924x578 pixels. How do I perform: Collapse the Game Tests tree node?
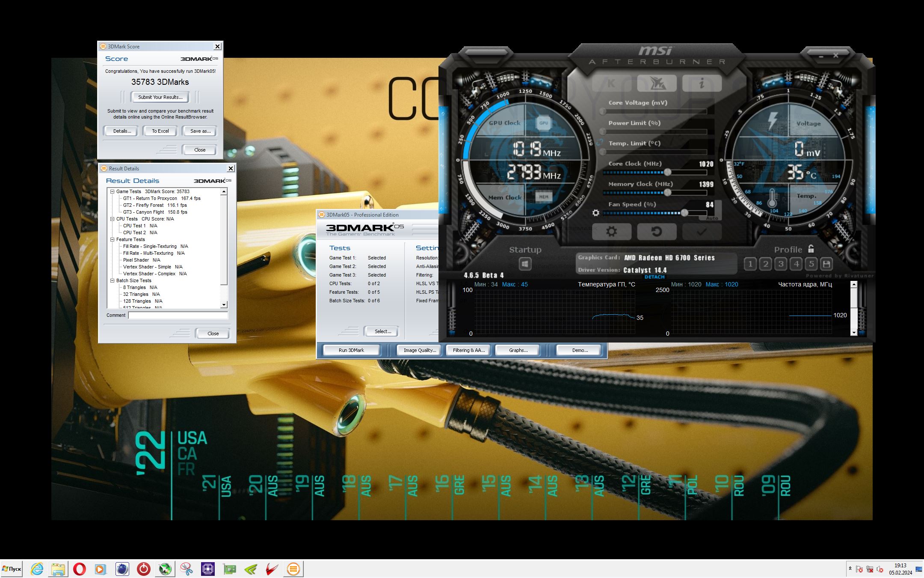pyautogui.click(x=113, y=191)
